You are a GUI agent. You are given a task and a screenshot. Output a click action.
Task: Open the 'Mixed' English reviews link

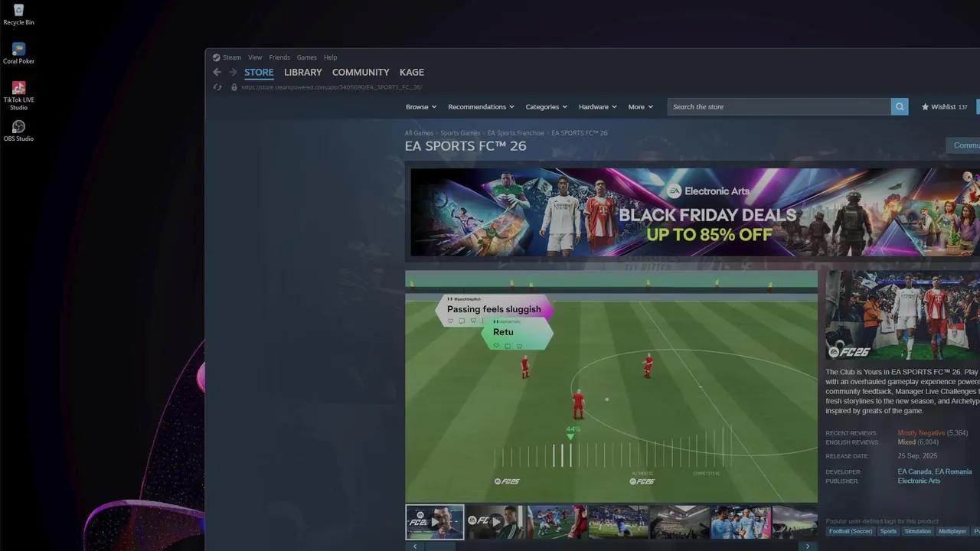(x=906, y=442)
